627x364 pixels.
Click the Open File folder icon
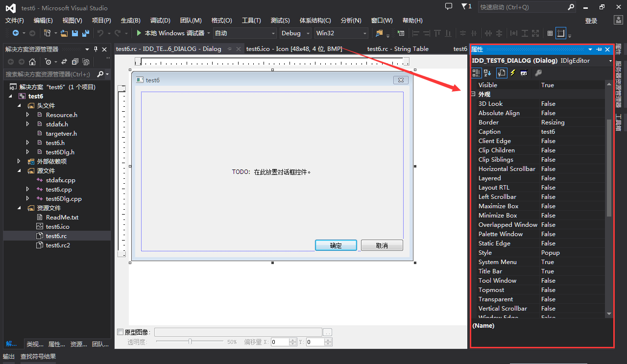64,33
